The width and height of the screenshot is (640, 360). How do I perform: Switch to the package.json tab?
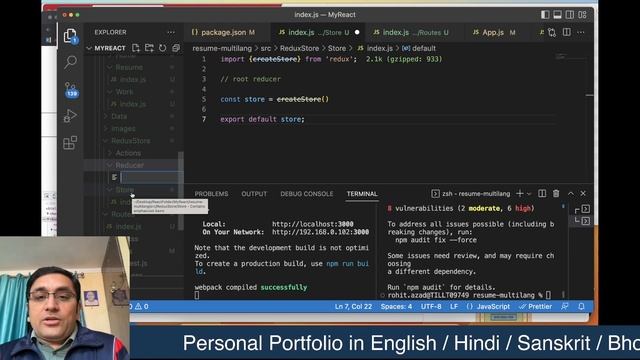click(x=223, y=32)
